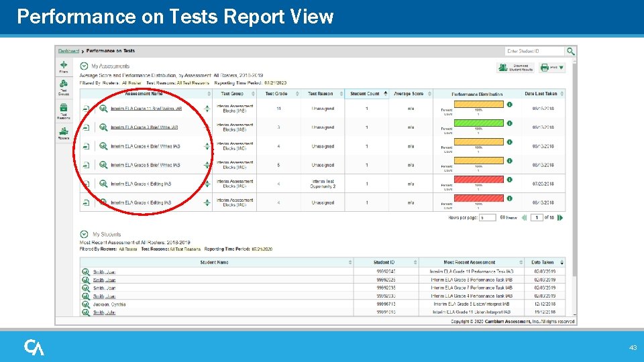Screen dimensions: 644x362
Task: Sort by Student Count column
Action: [385, 94]
